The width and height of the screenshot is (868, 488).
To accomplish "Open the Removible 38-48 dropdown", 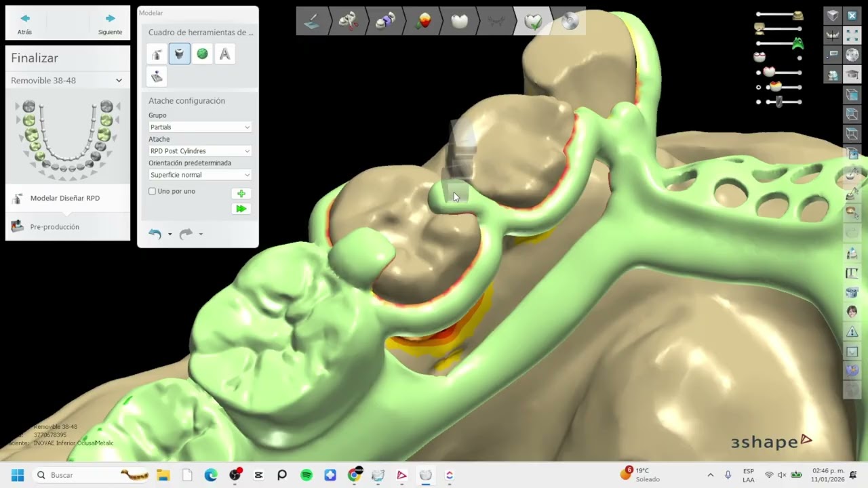I will pos(67,80).
